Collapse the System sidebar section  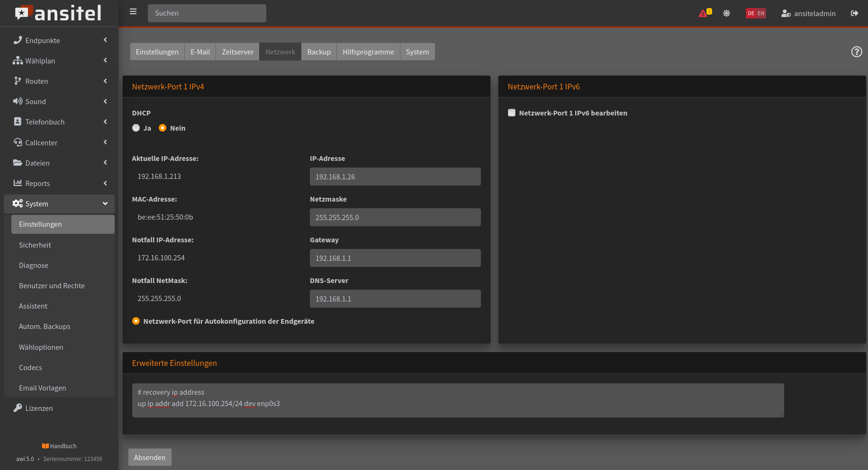(59, 204)
